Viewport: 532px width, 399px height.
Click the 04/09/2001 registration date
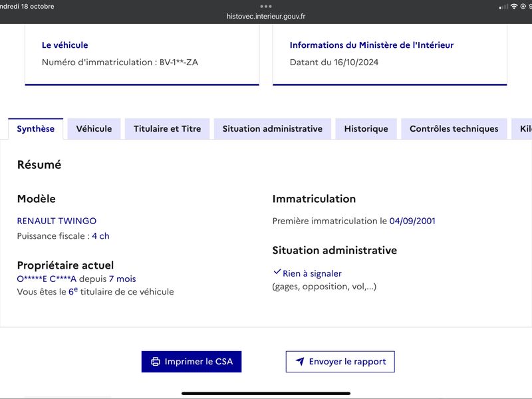pyautogui.click(x=412, y=221)
